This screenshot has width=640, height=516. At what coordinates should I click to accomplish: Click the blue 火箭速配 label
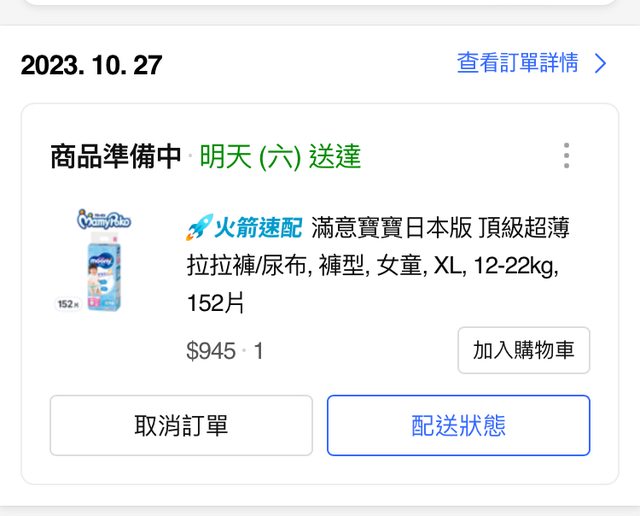click(257, 228)
